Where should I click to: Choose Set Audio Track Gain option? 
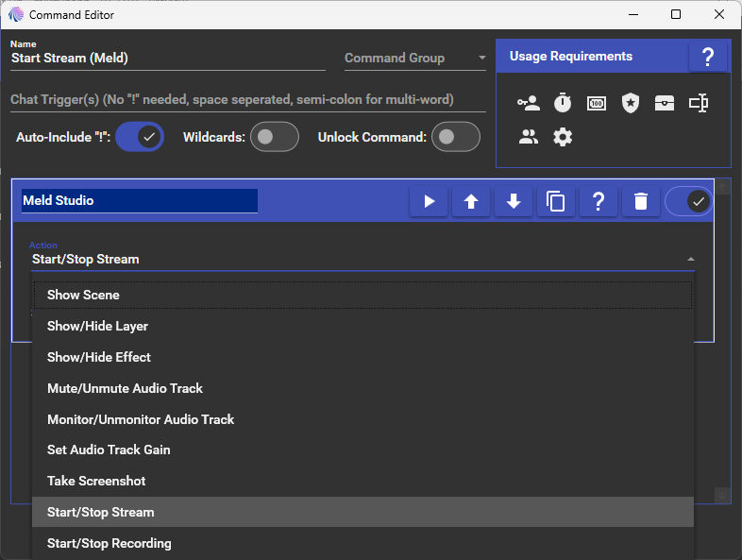363,450
